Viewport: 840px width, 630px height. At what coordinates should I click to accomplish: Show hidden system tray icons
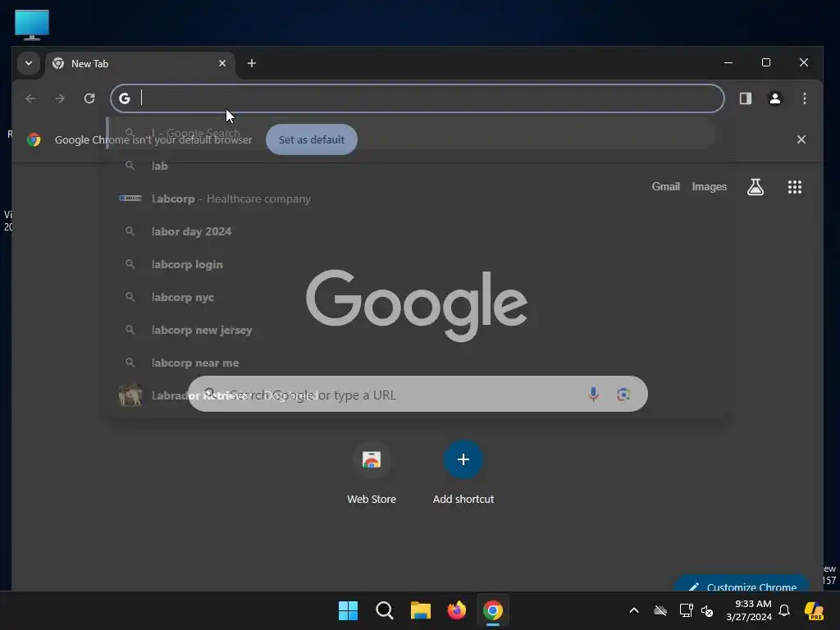point(634,610)
